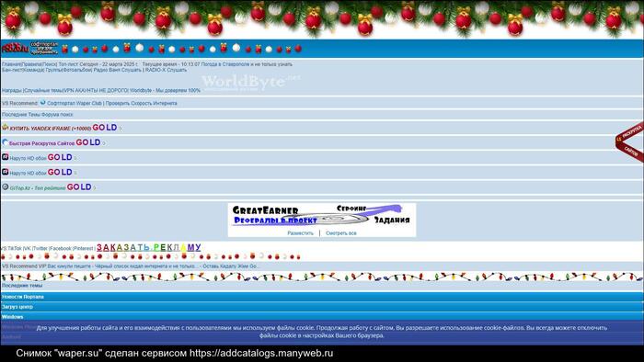The image size is (644, 362).
Task: Click Проверить Скорость Интернета link
Action: point(142,103)
